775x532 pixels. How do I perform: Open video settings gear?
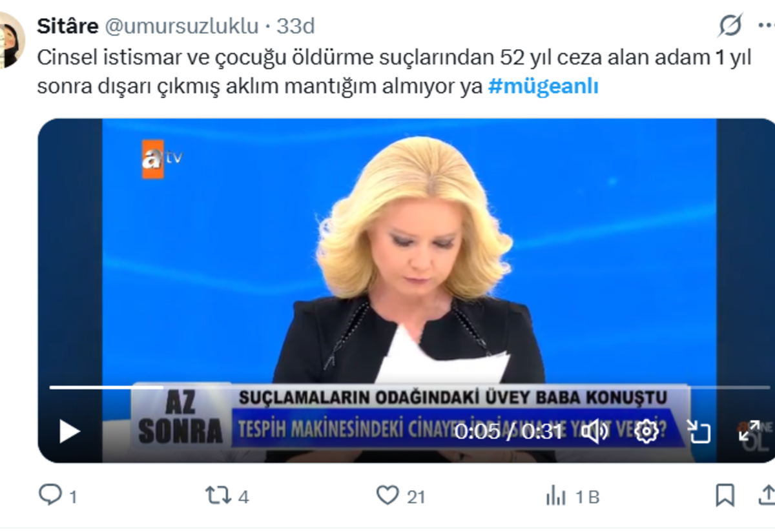click(x=646, y=431)
